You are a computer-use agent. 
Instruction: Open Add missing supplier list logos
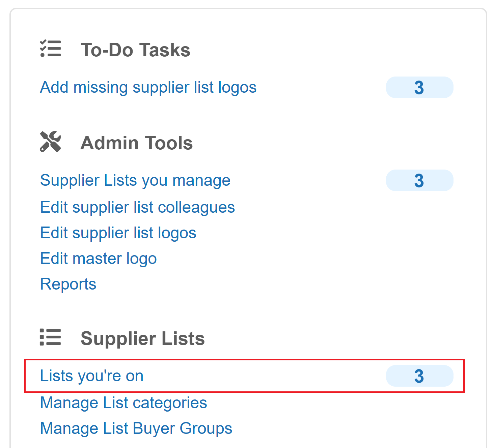(x=148, y=87)
